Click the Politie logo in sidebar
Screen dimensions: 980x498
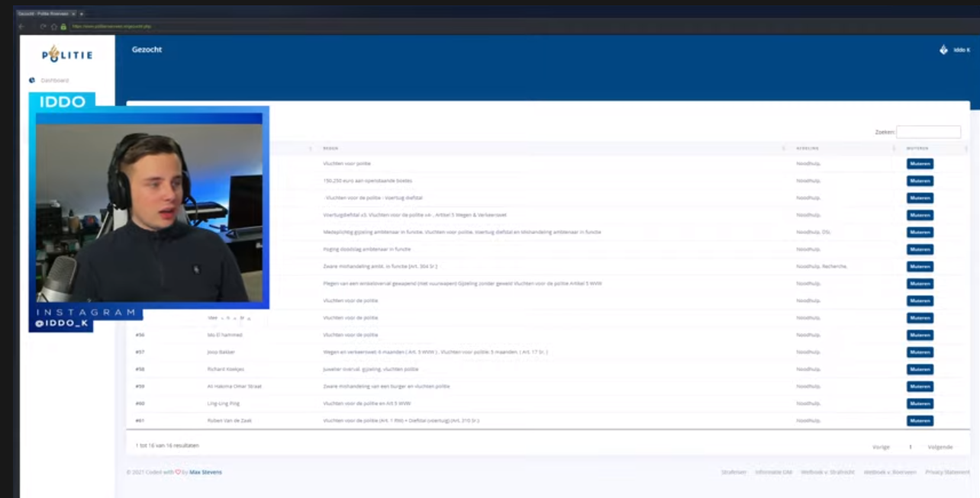pos(67,54)
